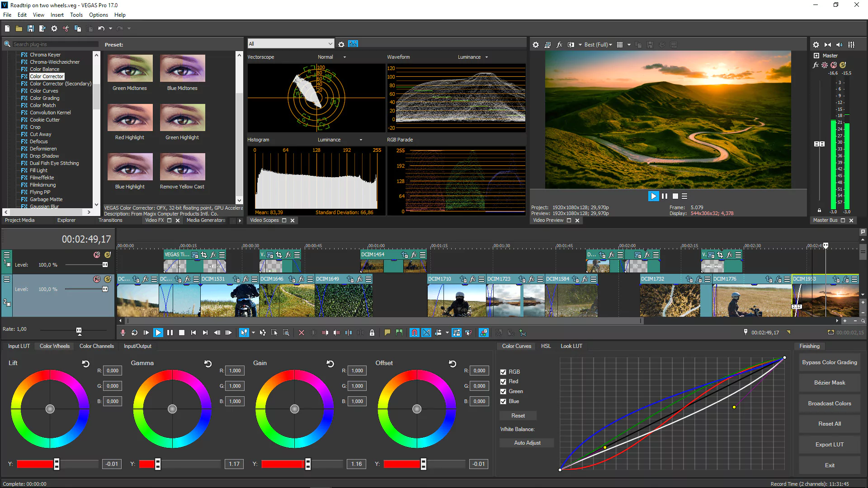Switch to the Color Wheels tab
868x488 pixels.
point(54,346)
